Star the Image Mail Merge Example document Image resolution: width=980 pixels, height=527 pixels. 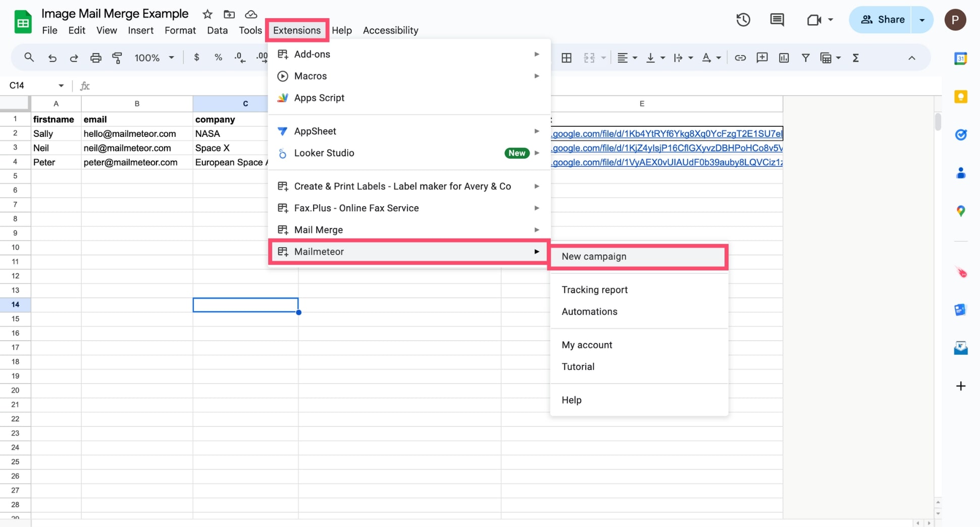point(207,14)
